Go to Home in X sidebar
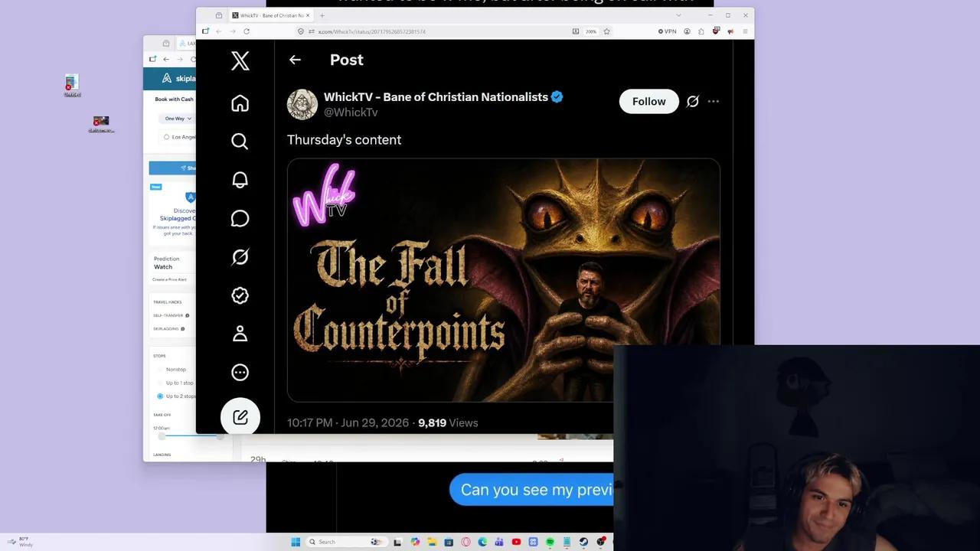Image resolution: width=980 pixels, height=551 pixels. (240, 103)
